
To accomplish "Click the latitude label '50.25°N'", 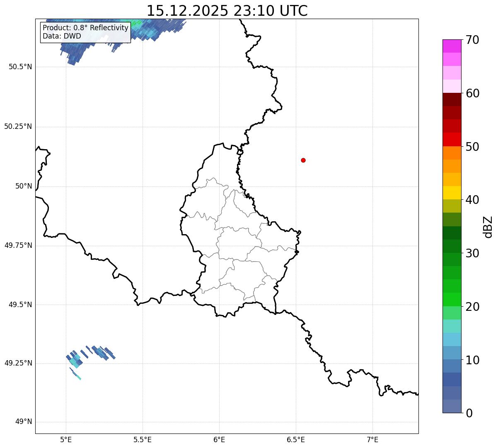I will (18, 126).
